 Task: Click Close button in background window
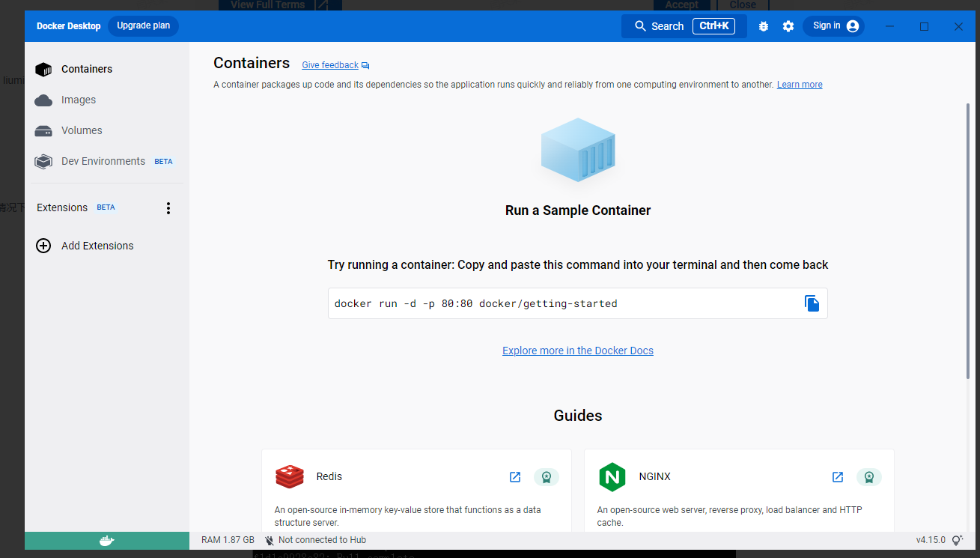coord(743,4)
